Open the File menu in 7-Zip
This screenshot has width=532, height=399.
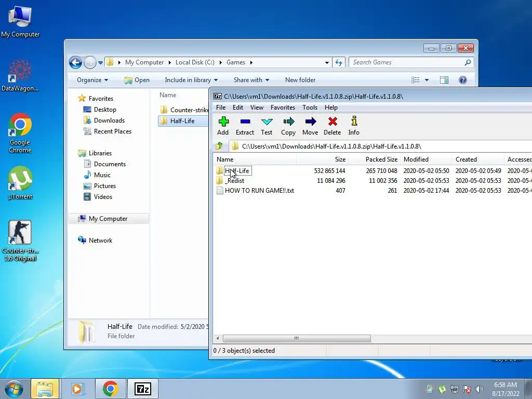click(x=220, y=108)
